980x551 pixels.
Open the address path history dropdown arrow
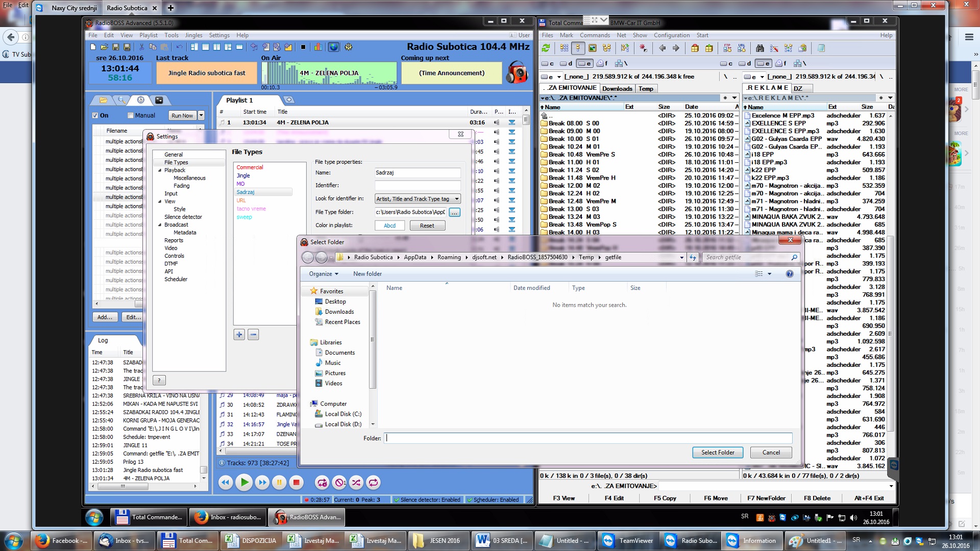[x=682, y=258]
